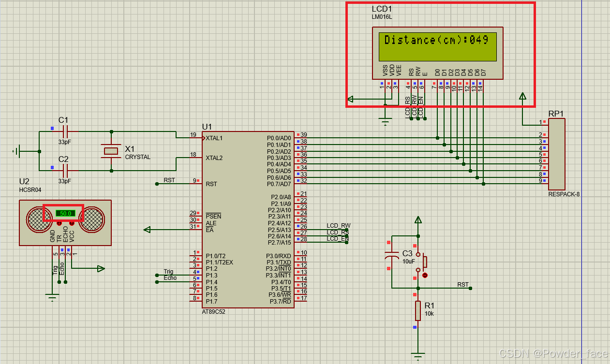Click the P0.7/AD7 pin label

279,184
